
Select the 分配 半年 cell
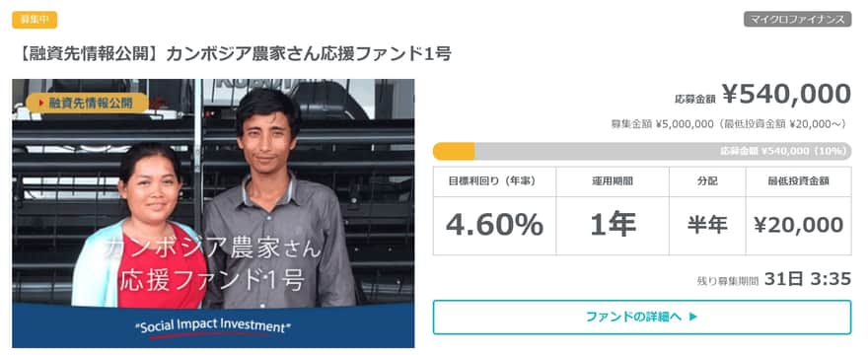[x=707, y=211]
